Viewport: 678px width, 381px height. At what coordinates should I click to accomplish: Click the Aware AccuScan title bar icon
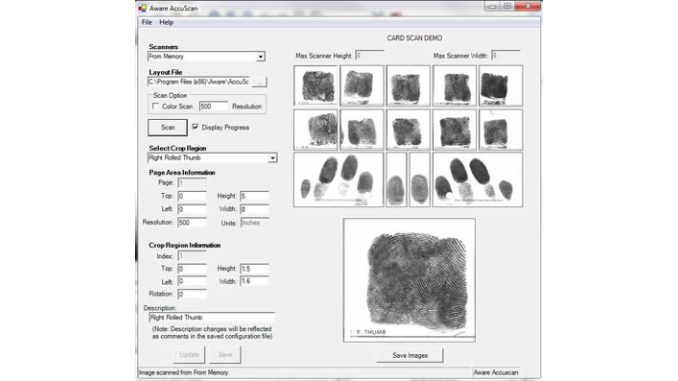pyautogui.click(x=143, y=8)
